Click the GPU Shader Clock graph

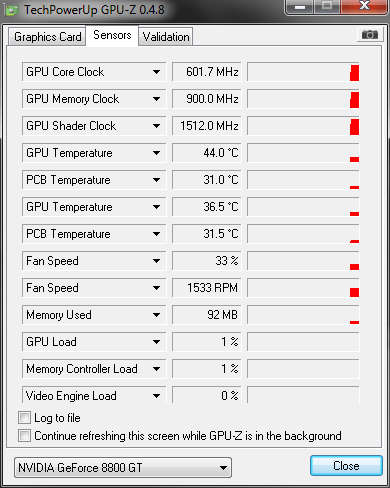(x=303, y=126)
